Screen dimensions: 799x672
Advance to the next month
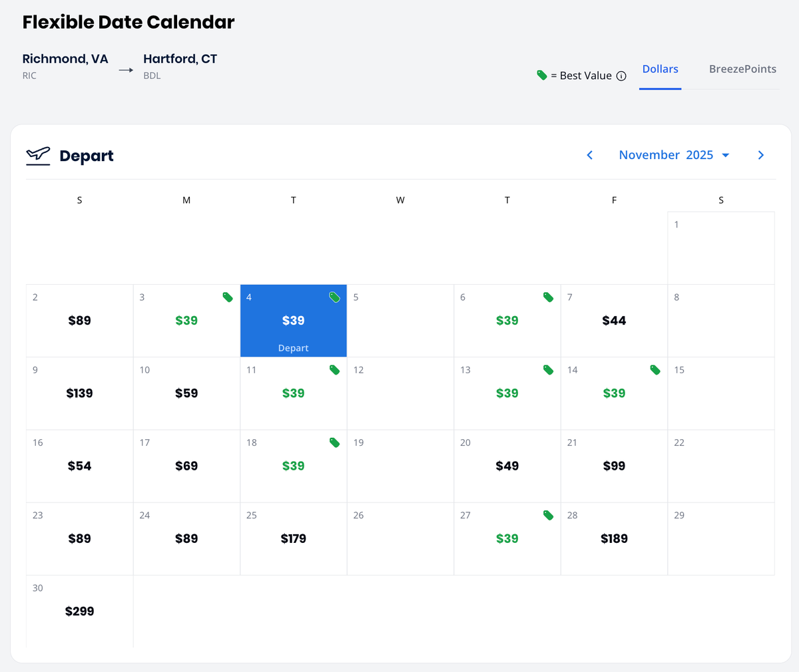point(761,155)
